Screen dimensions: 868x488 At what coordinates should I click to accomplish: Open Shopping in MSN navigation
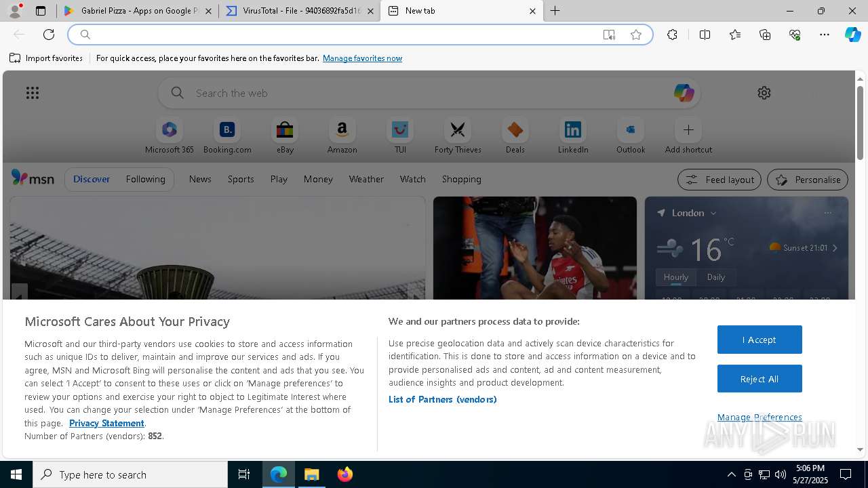coord(462,179)
